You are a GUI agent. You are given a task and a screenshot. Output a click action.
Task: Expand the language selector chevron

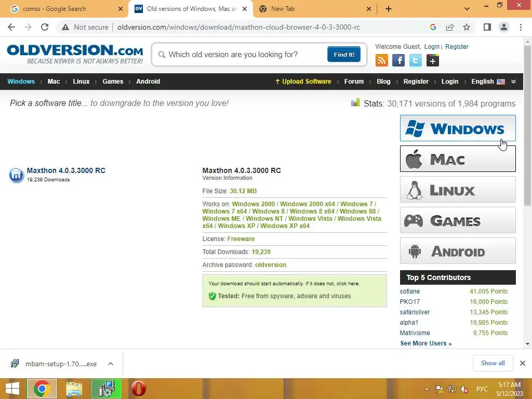click(x=513, y=82)
